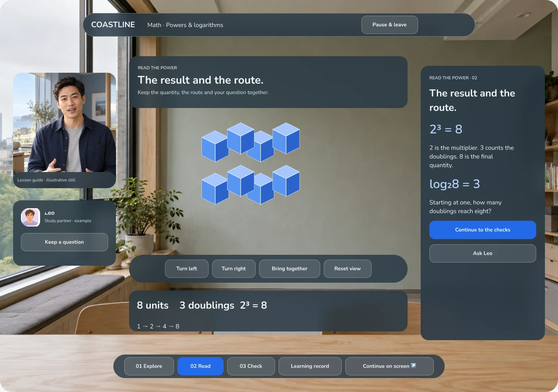Click the Lesson guide · illustrative still caption

tap(46, 180)
